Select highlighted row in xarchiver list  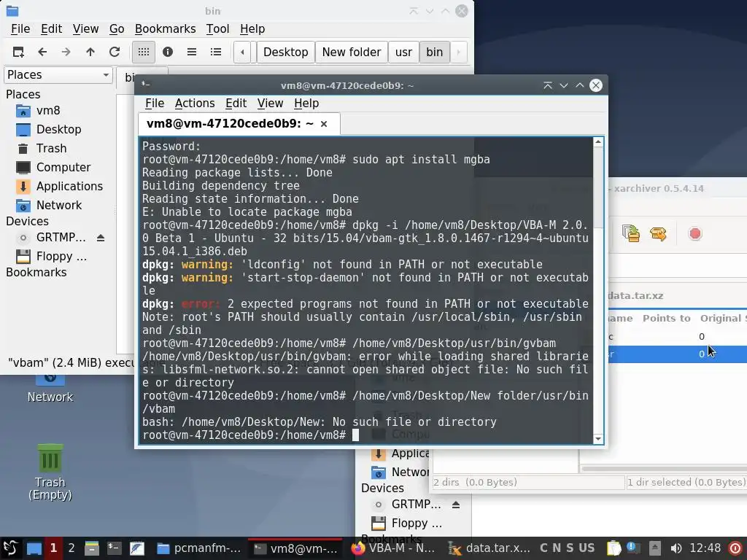coord(678,354)
